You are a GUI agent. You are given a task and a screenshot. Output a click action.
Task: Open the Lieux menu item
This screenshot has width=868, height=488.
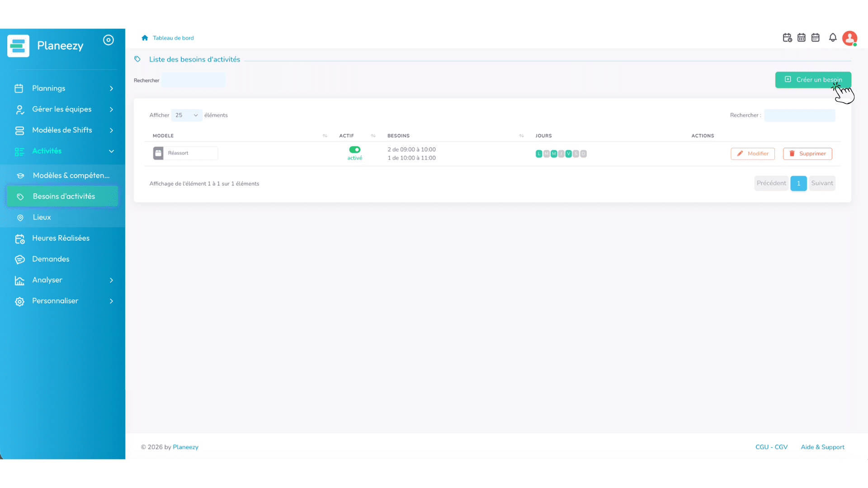coord(62,217)
